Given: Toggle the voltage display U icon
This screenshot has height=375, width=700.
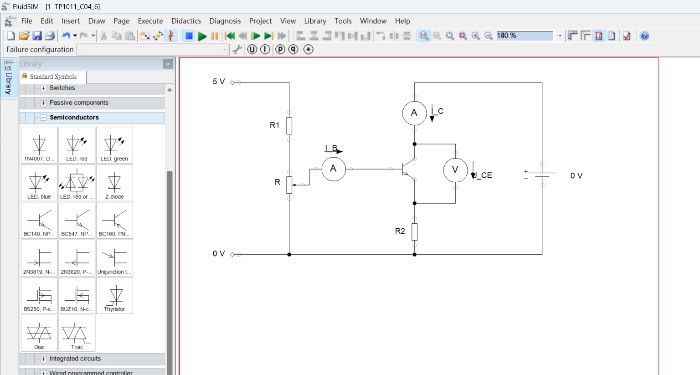Looking at the screenshot, I should click(252, 50).
